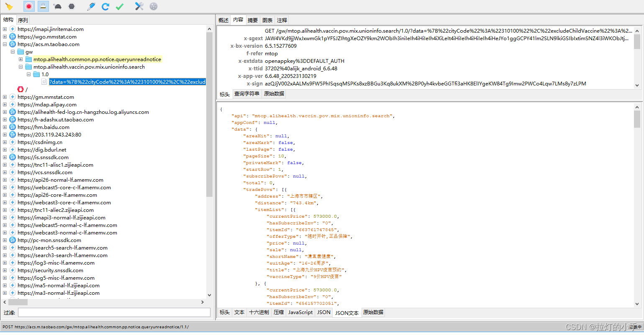This screenshot has height=335, width=644.
Task: Open the tools wrench icon
Action: click(139, 6)
